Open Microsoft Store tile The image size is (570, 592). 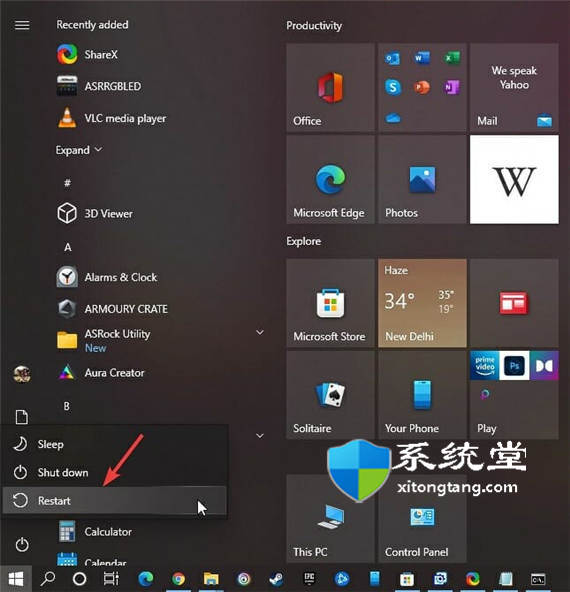tap(330, 303)
